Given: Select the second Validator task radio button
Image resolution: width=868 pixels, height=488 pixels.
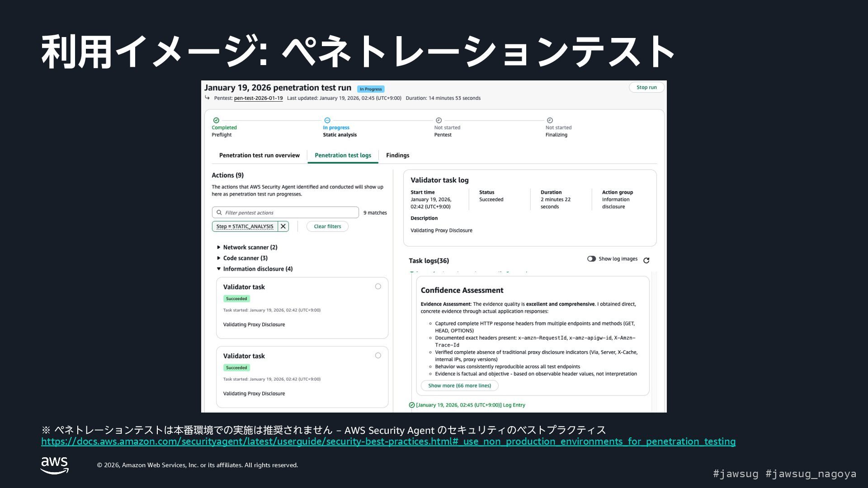Looking at the screenshot, I should [x=378, y=356].
